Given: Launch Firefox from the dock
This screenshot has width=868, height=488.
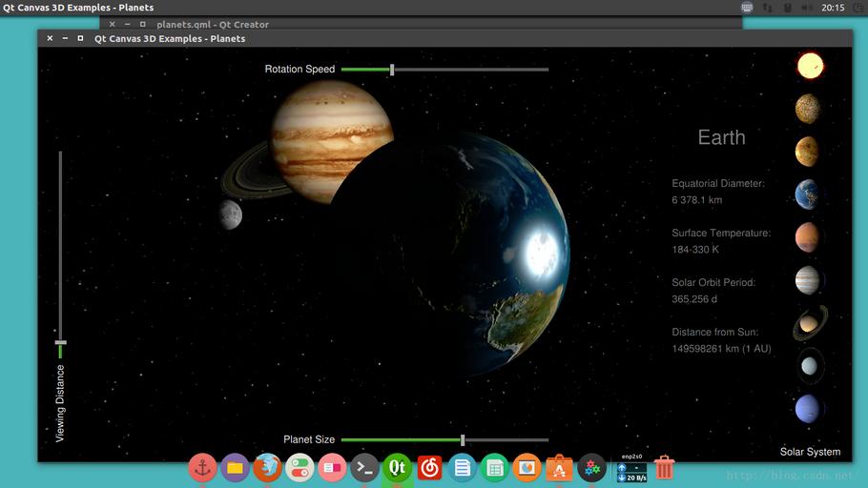Looking at the screenshot, I should pyautogui.click(x=267, y=468).
